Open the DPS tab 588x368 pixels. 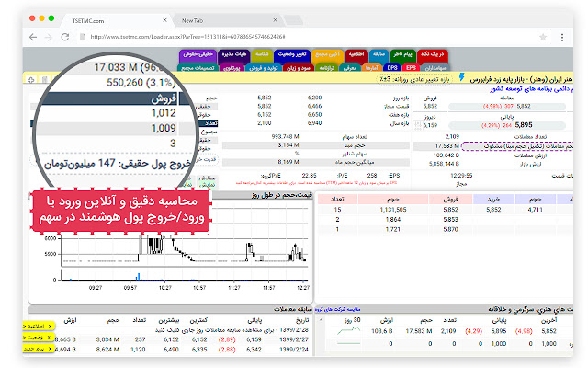392,68
